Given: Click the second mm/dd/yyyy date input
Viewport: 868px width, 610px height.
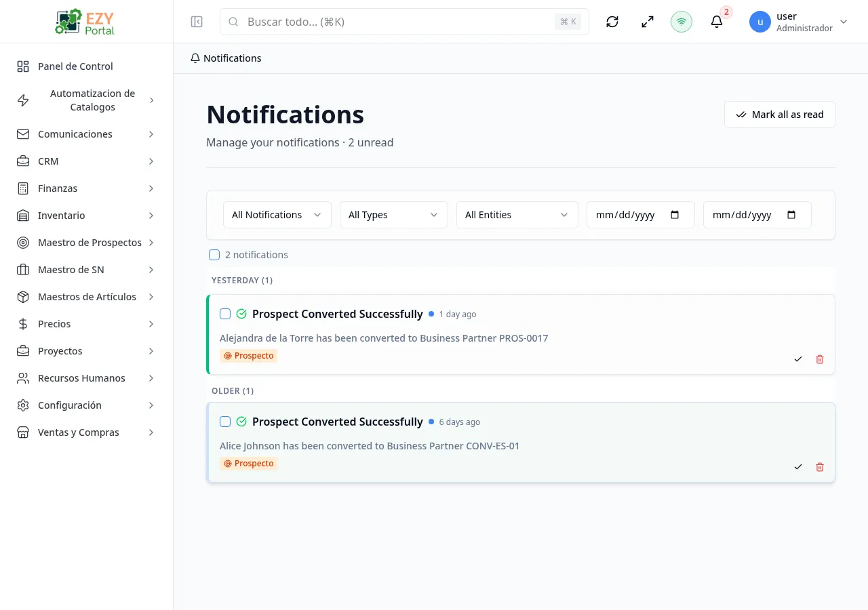Looking at the screenshot, I should tap(757, 215).
